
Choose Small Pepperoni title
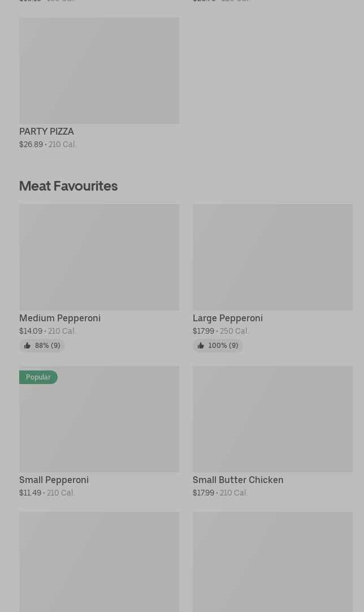click(54, 480)
